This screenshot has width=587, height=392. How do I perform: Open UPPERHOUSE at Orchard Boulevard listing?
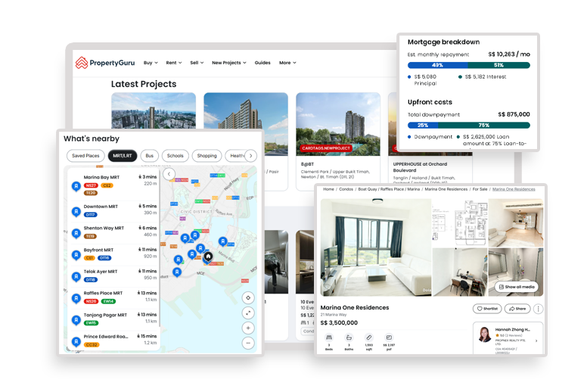coord(420,167)
